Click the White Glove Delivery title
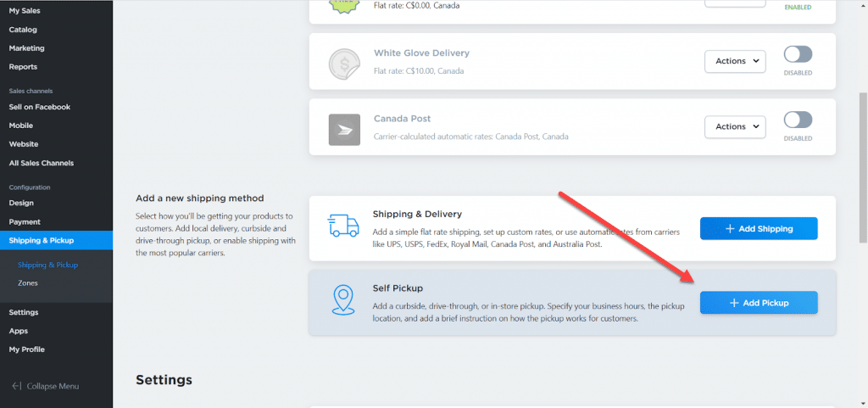The height and width of the screenshot is (408, 868). tap(421, 53)
